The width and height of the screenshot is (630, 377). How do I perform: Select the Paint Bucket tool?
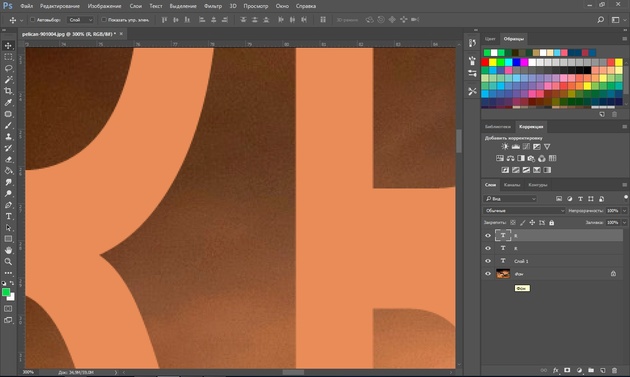coord(8,171)
